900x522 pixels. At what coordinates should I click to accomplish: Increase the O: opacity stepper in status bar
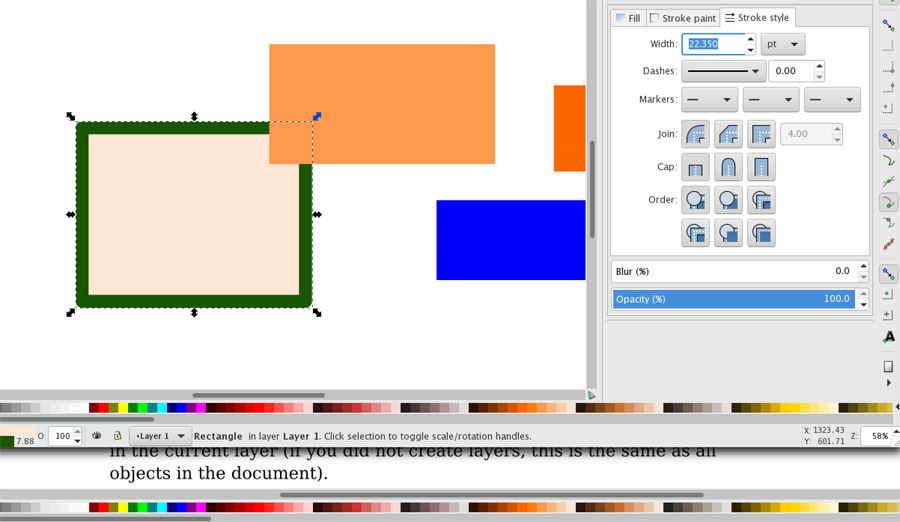pos(77,431)
